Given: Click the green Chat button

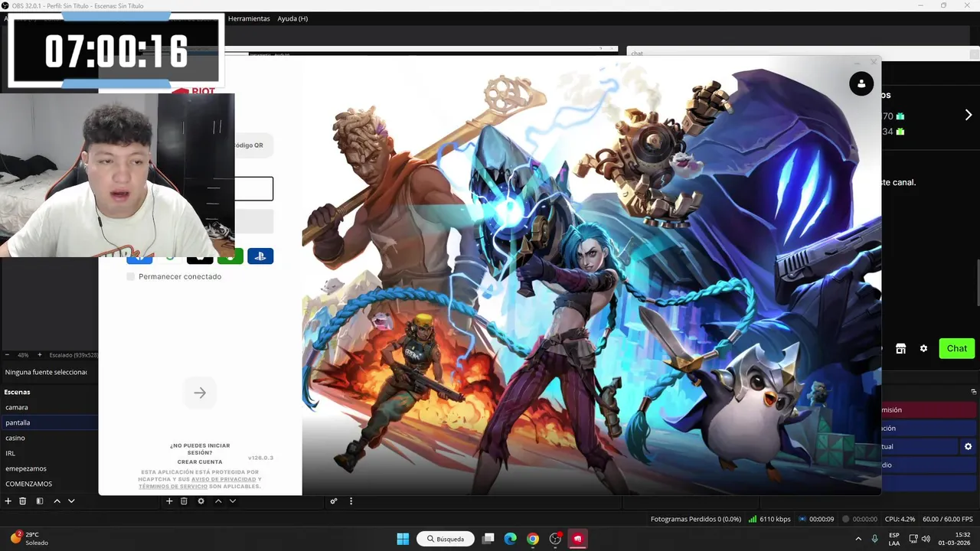Looking at the screenshot, I should click(x=957, y=348).
